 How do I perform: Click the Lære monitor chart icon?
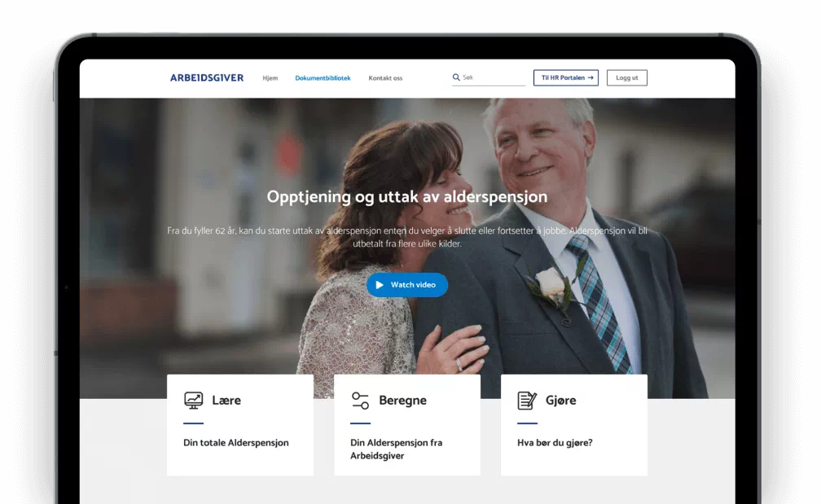(x=193, y=401)
